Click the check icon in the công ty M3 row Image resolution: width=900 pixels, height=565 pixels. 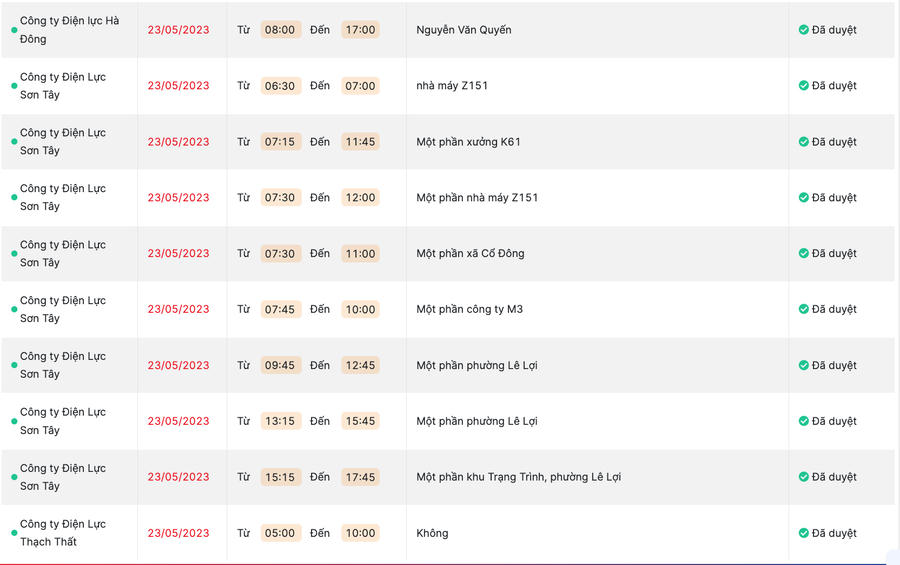pyautogui.click(x=804, y=310)
